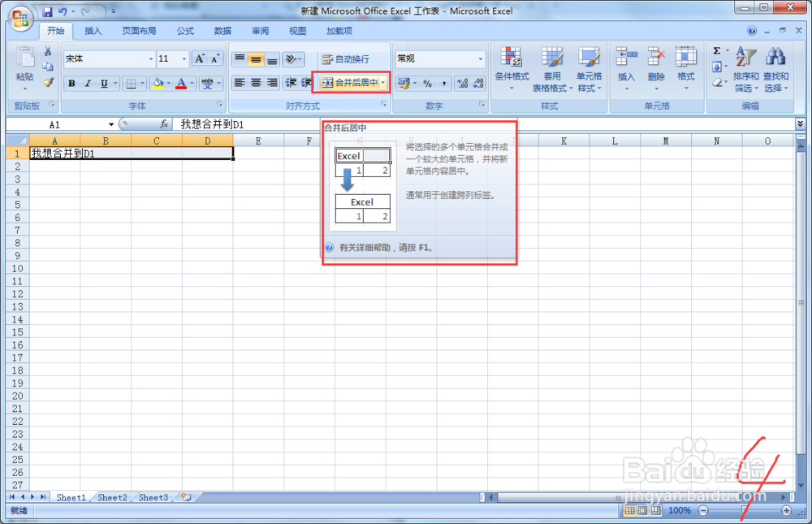Screen dimensions: 812x524
Task: Center text horizontally
Action: [x=256, y=83]
